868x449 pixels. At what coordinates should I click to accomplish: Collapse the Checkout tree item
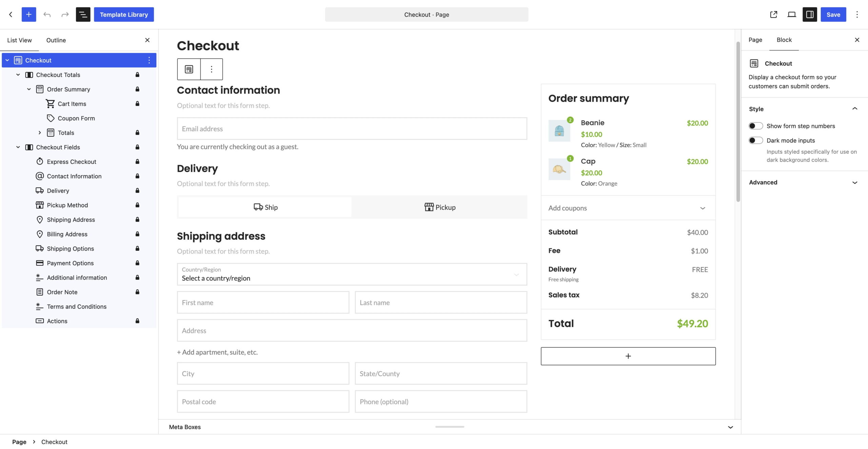tap(7, 60)
